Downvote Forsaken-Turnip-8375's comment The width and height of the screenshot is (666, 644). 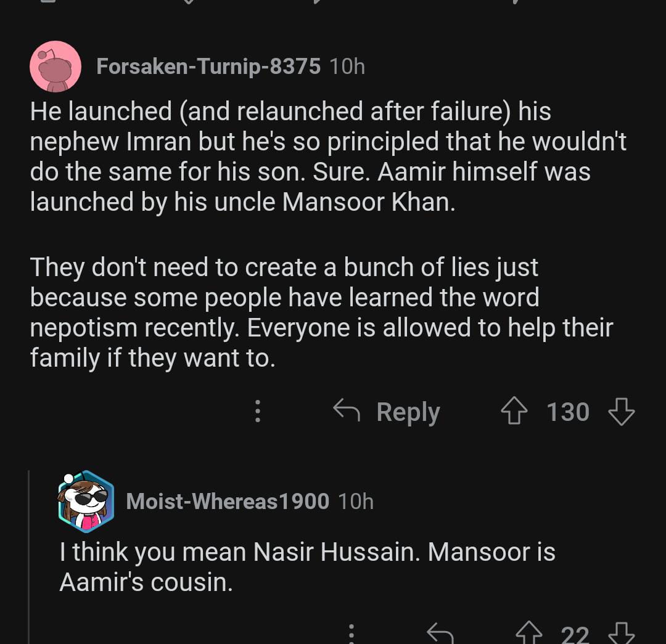point(621,412)
